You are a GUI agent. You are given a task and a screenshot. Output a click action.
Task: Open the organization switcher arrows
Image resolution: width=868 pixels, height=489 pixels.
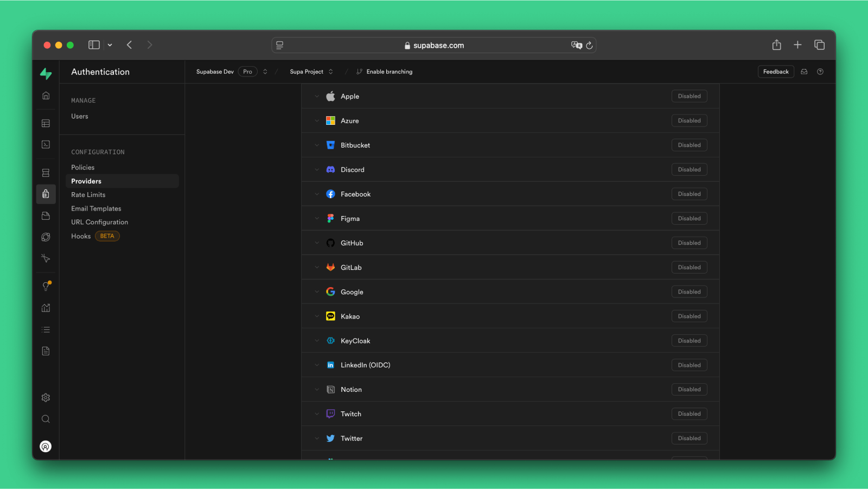(265, 72)
